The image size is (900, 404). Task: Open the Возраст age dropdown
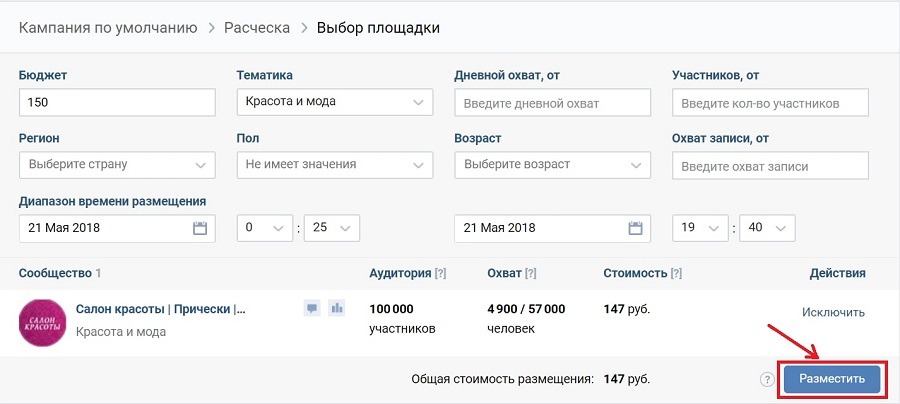pyautogui.click(x=552, y=165)
